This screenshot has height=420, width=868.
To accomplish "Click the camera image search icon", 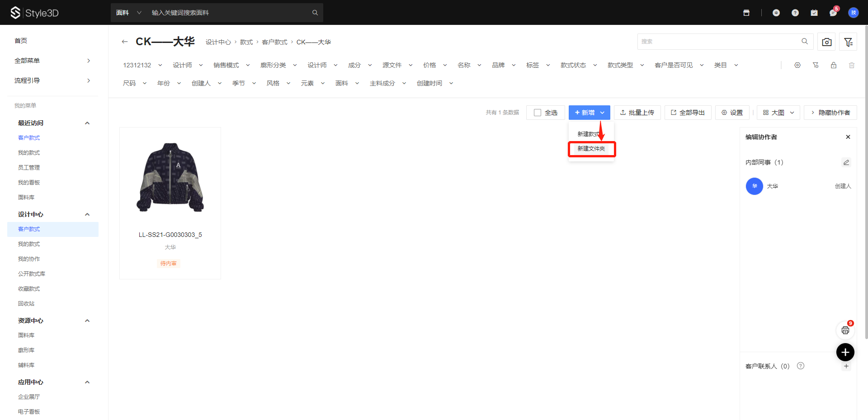I will (827, 42).
